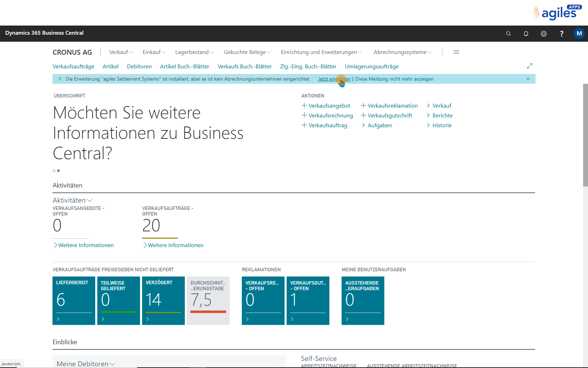Open the notifications bell icon

point(526,34)
